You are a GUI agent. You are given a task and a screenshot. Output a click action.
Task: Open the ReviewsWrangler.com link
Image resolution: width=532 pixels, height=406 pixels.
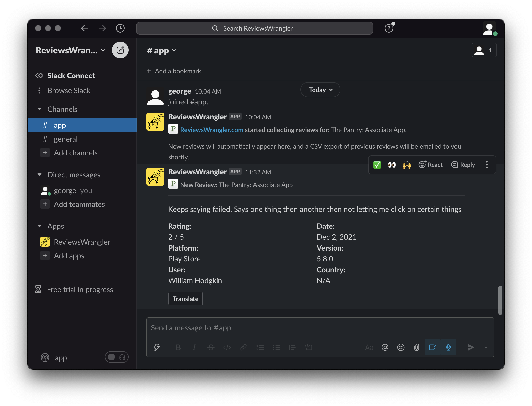click(212, 130)
